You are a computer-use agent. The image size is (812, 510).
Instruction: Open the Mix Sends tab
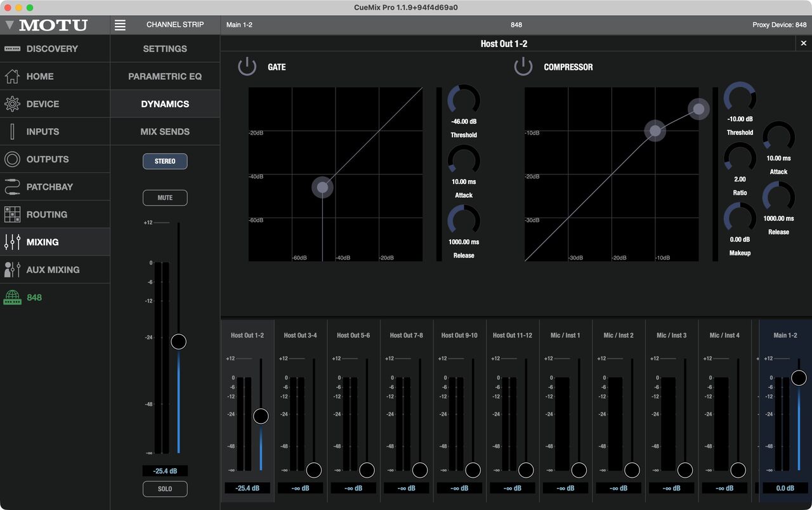165,131
